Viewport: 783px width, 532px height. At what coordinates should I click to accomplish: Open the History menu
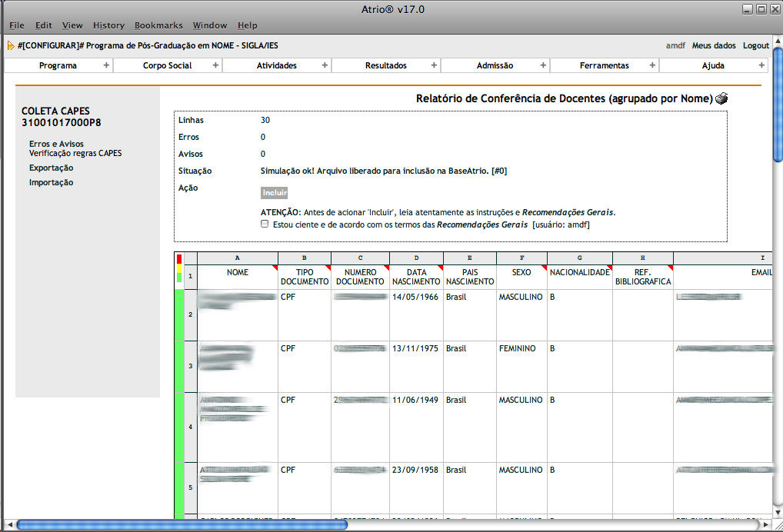(x=108, y=25)
